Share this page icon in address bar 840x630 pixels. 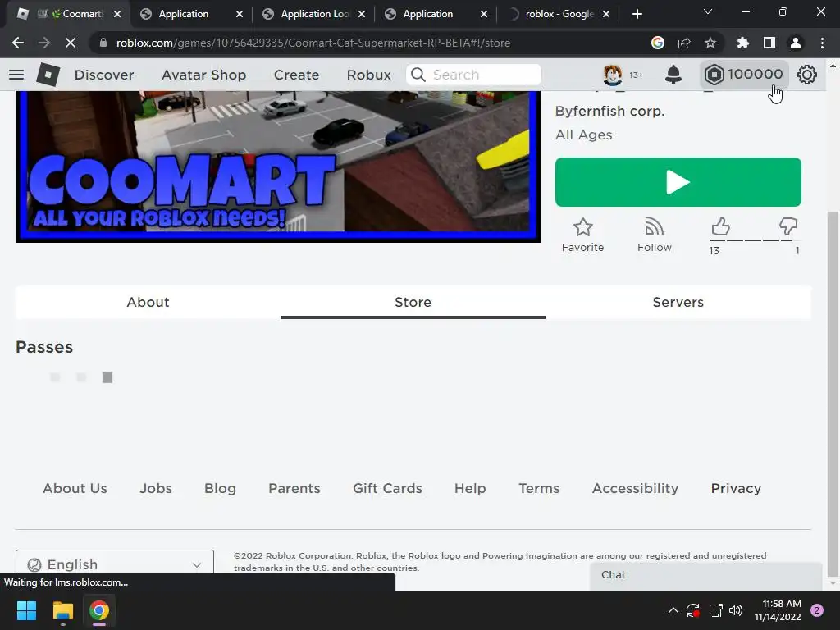[684, 43]
